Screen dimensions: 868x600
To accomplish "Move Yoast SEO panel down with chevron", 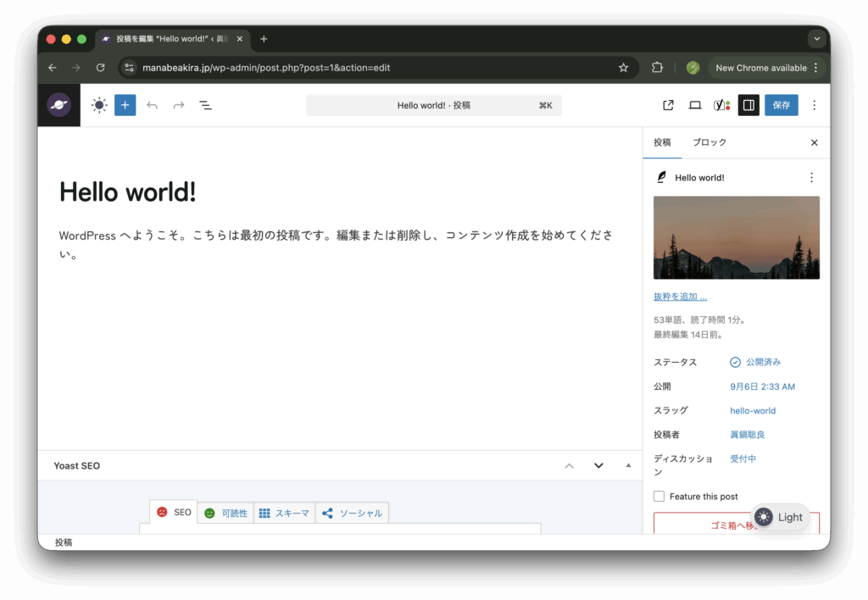I will pyautogui.click(x=598, y=465).
